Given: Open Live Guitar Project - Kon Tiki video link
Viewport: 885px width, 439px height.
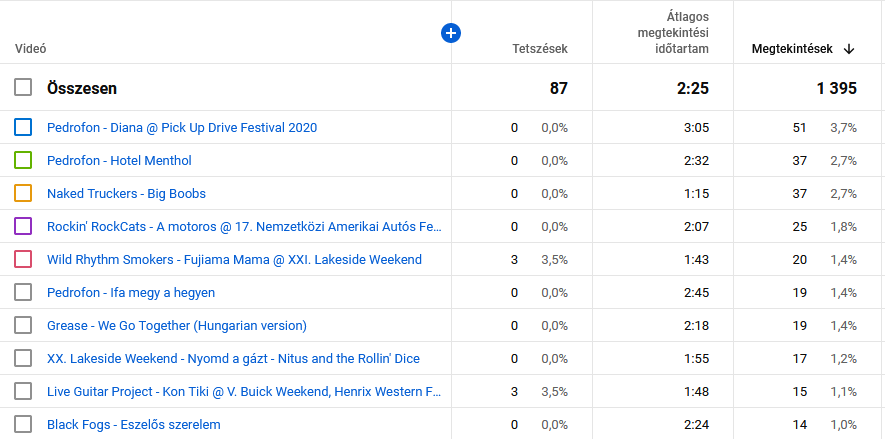Looking at the screenshot, I should click(243, 391).
